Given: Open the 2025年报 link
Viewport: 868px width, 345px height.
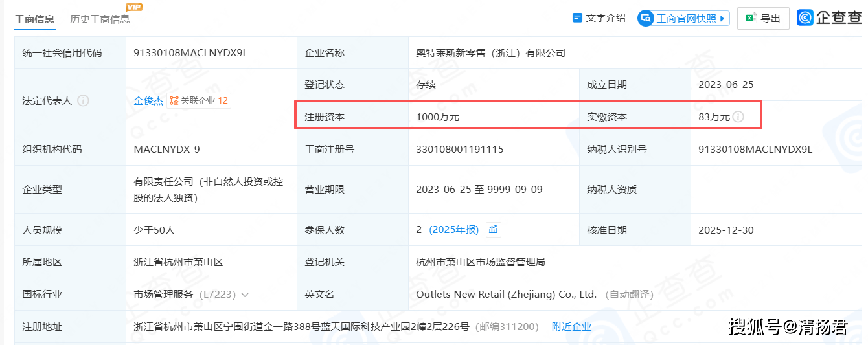Looking at the screenshot, I should click(x=453, y=230).
